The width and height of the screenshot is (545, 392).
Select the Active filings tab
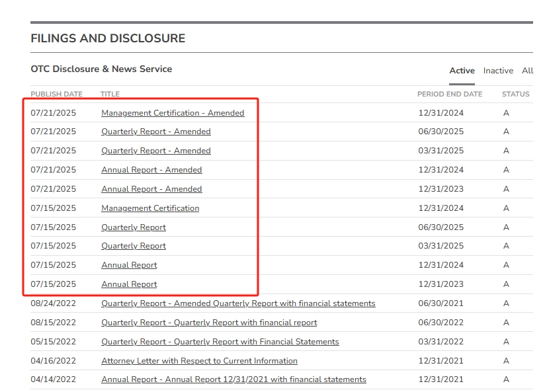click(462, 71)
